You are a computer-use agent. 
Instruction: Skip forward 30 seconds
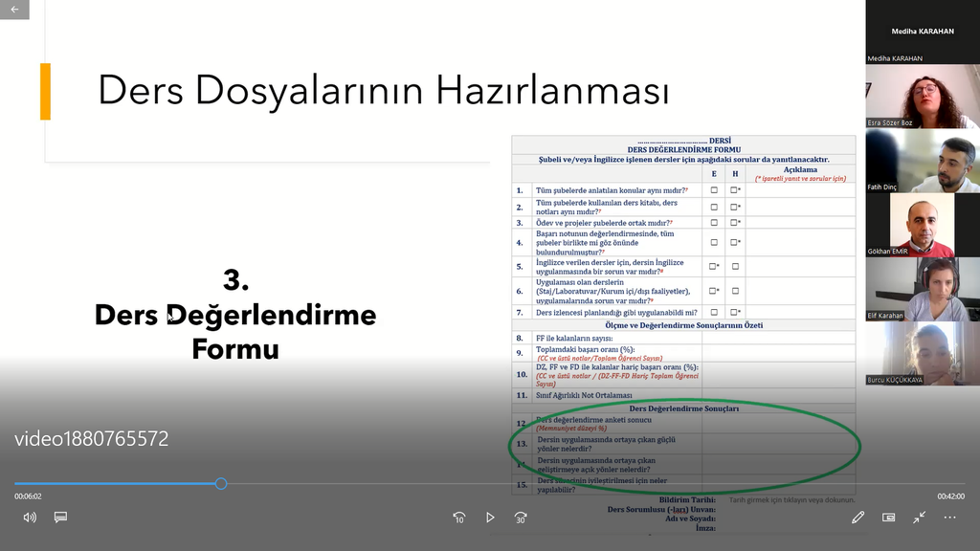tap(521, 518)
